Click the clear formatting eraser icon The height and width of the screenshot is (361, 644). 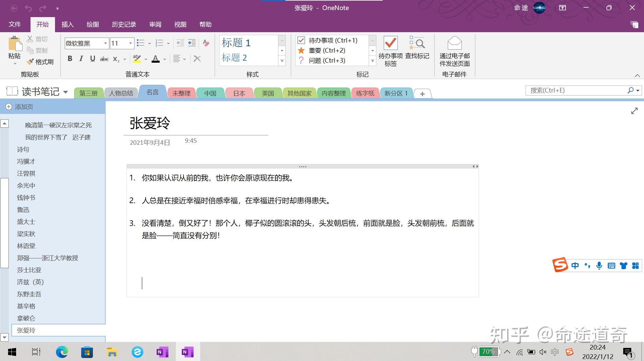click(x=206, y=43)
